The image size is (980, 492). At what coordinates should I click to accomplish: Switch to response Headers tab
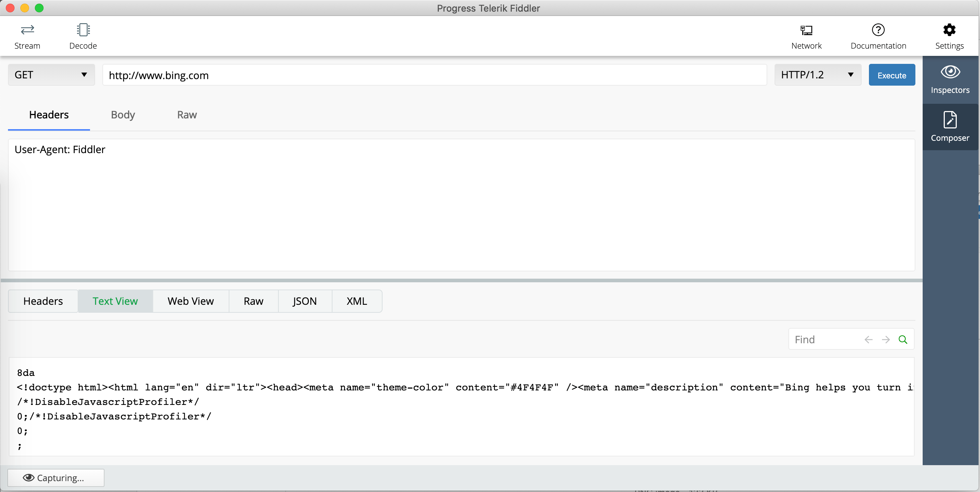point(43,301)
